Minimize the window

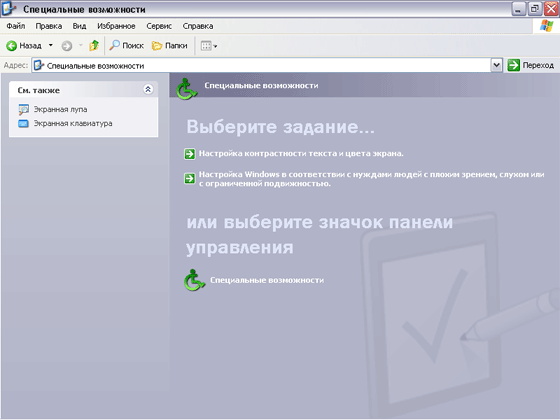518,9
